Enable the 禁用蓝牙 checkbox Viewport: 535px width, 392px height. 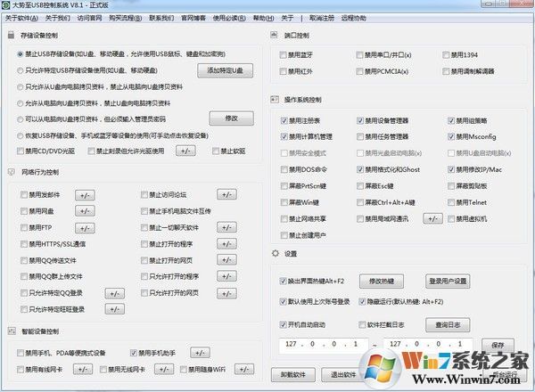point(283,55)
